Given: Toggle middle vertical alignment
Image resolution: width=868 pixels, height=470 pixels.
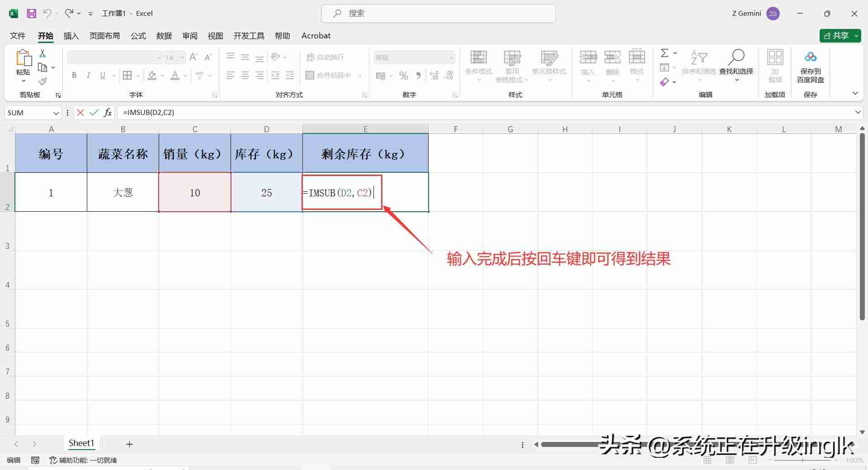Looking at the screenshot, I should (x=245, y=57).
